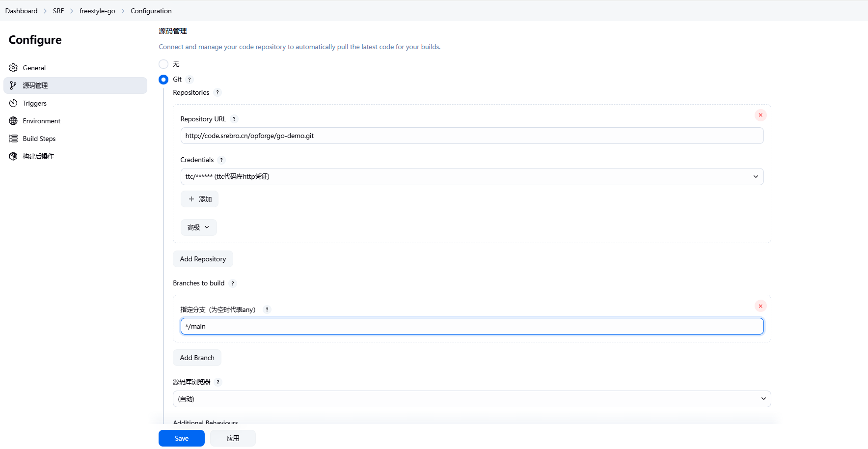Select the 无 radio option

163,64
